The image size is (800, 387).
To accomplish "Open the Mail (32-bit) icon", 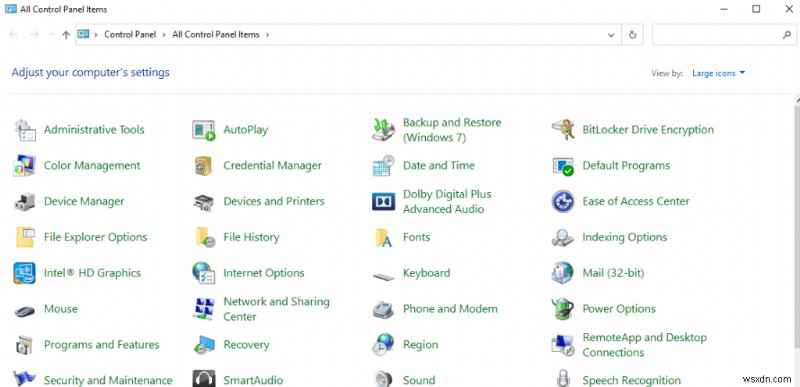I will click(x=563, y=273).
